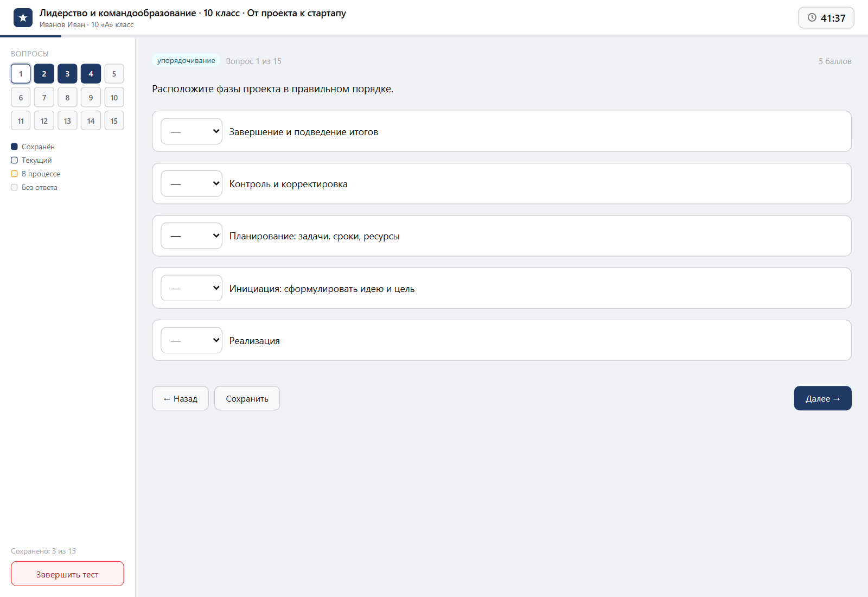This screenshot has height=597, width=868.
Task: Click the star logo icon in header
Action: click(23, 18)
